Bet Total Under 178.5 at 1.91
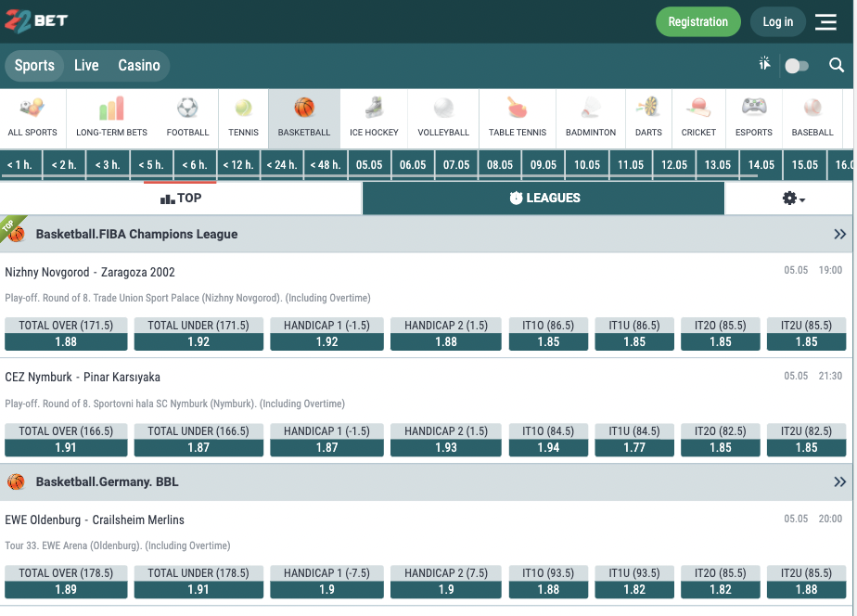The height and width of the screenshot is (616, 857). [198, 582]
